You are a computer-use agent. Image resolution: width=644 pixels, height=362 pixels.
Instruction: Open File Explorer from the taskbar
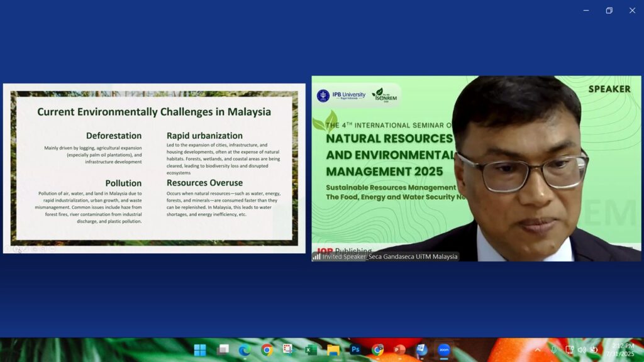333,350
